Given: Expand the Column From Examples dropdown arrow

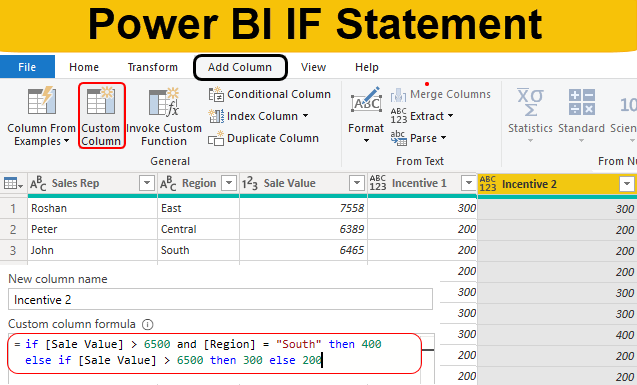Looking at the screenshot, I should click(x=66, y=141).
